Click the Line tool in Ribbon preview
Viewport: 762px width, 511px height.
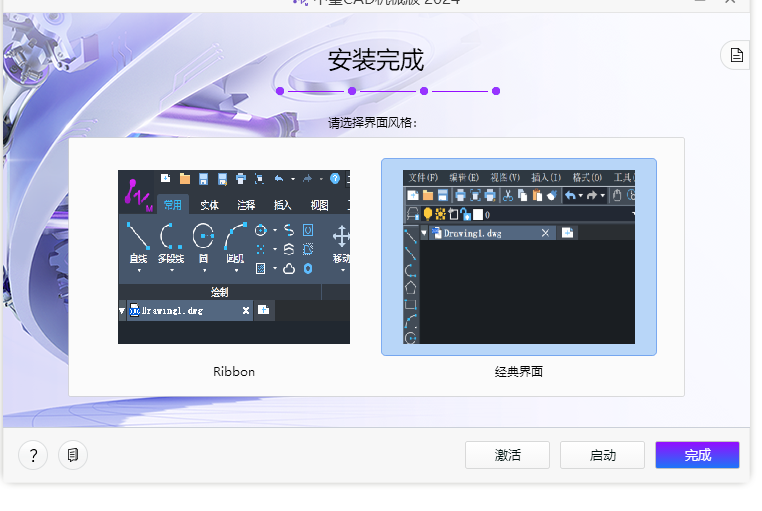coord(138,238)
